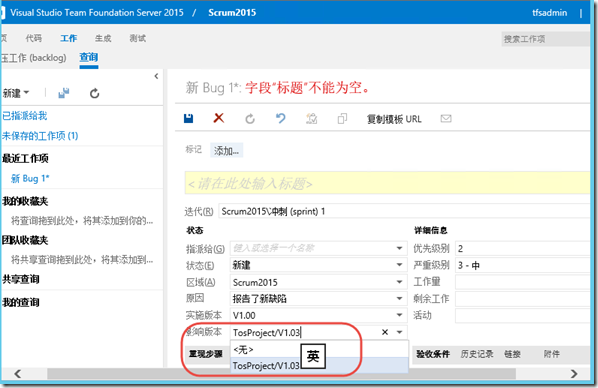The image size is (598, 388).
Task: Click the email work item icon
Action: 446,119
